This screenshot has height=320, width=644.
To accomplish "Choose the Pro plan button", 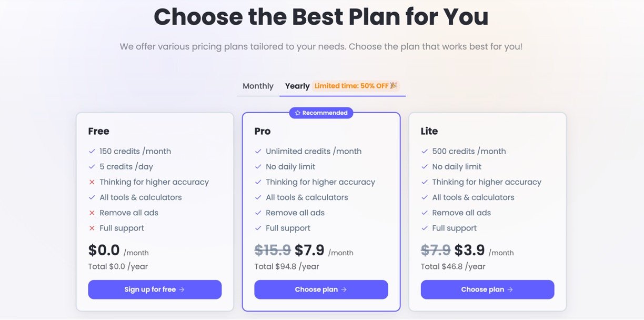I will pyautogui.click(x=321, y=289).
